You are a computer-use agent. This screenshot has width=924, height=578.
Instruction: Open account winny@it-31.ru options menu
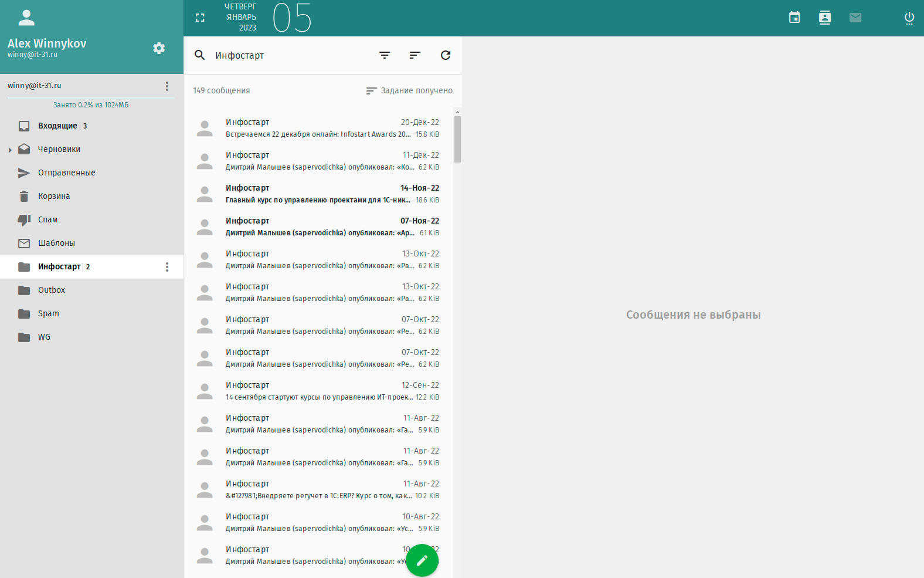click(167, 86)
